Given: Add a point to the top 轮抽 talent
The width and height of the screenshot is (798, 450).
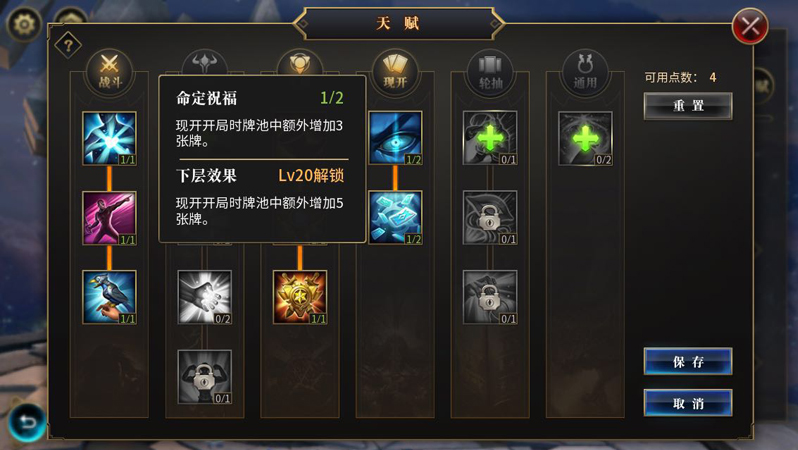Looking at the screenshot, I should [x=490, y=138].
